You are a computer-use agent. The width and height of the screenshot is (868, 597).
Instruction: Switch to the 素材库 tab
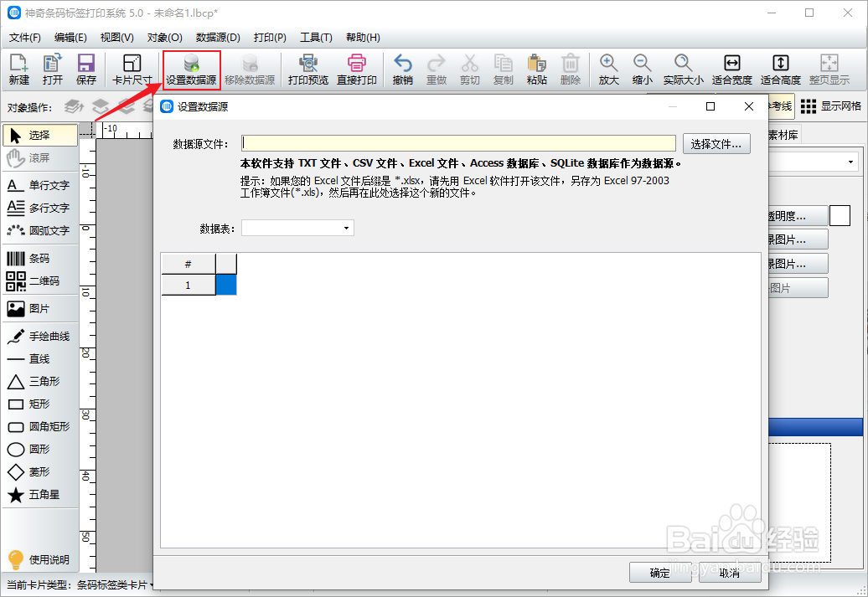pos(783,135)
